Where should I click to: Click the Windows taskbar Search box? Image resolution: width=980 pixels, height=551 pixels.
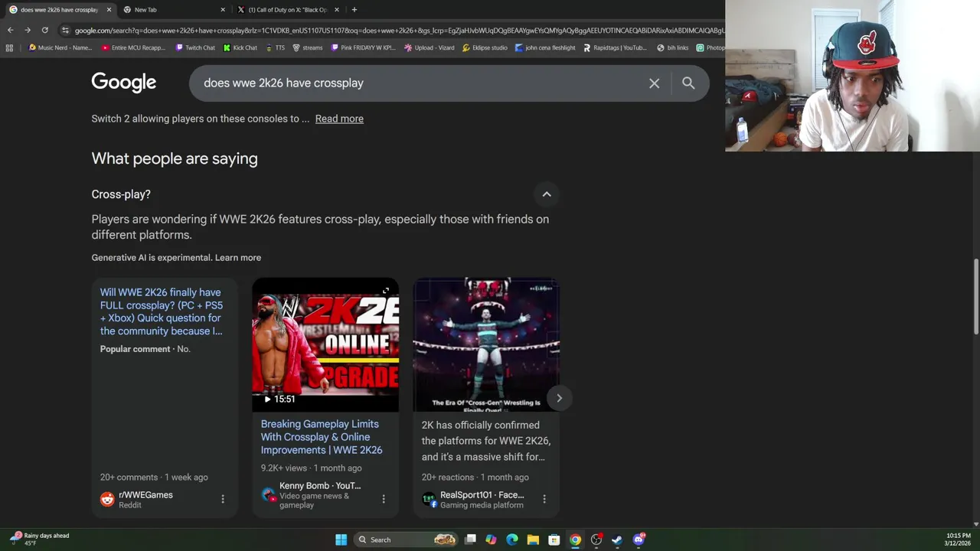click(406, 540)
